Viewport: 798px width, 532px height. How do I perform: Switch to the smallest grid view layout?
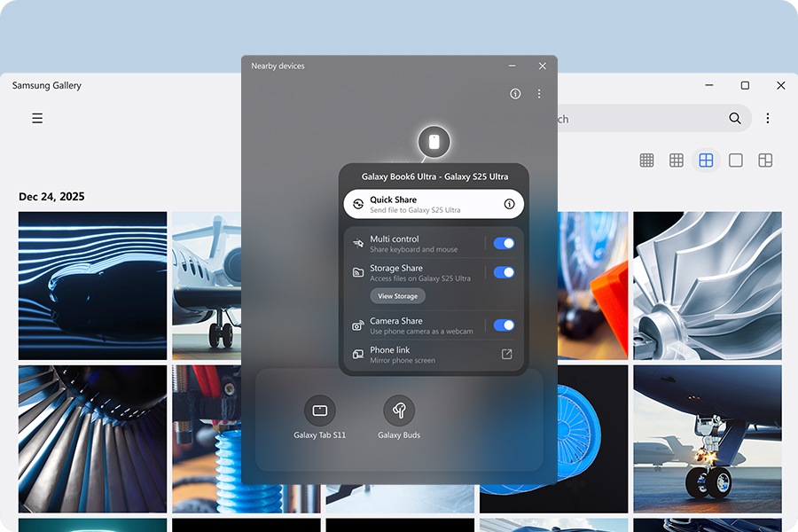(647, 160)
